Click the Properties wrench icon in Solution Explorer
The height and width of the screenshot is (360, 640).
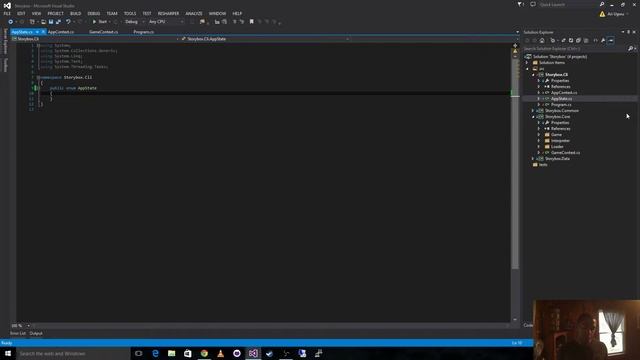[x=603, y=40]
